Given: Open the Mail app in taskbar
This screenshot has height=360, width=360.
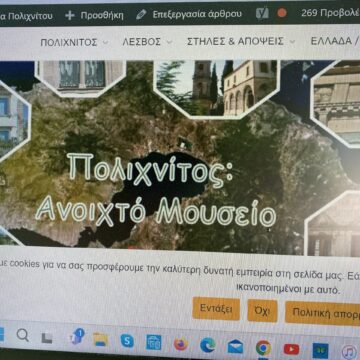Looking at the screenshot, I should click(235, 347).
